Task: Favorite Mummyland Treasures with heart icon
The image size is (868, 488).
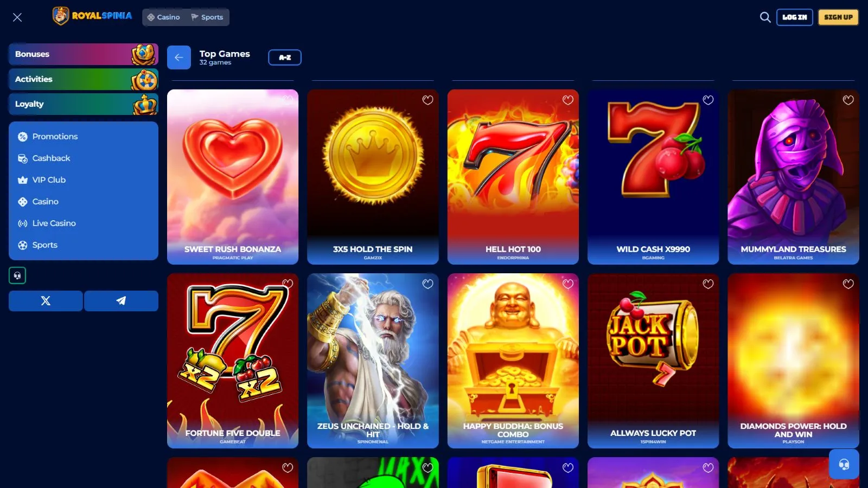Action: 848,100
